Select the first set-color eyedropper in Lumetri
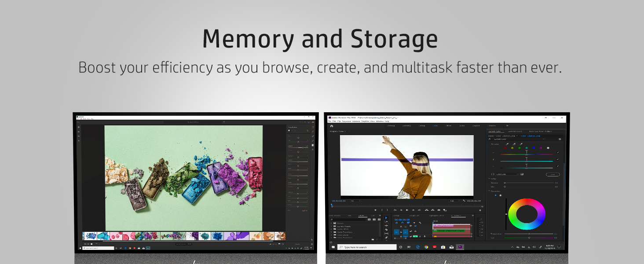The height and width of the screenshot is (264, 644). [x=507, y=144]
